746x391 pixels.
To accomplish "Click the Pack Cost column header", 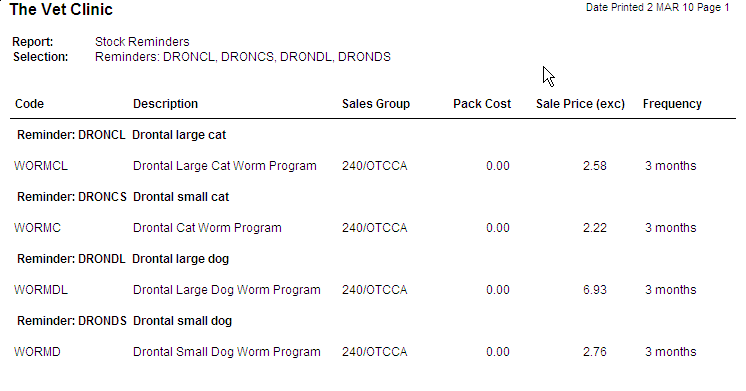I will pyautogui.click(x=482, y=104).
